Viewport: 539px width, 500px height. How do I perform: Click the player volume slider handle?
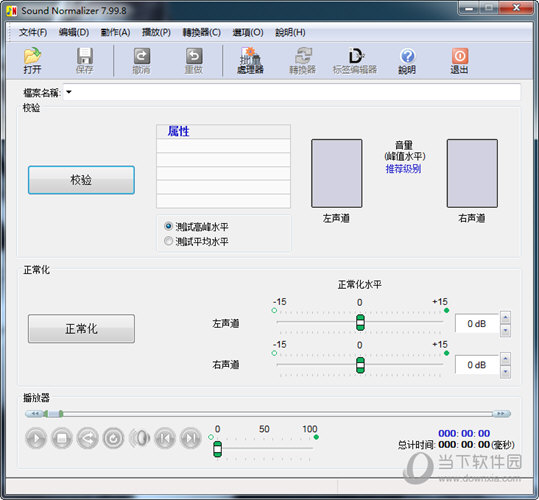tap(218, 449)
